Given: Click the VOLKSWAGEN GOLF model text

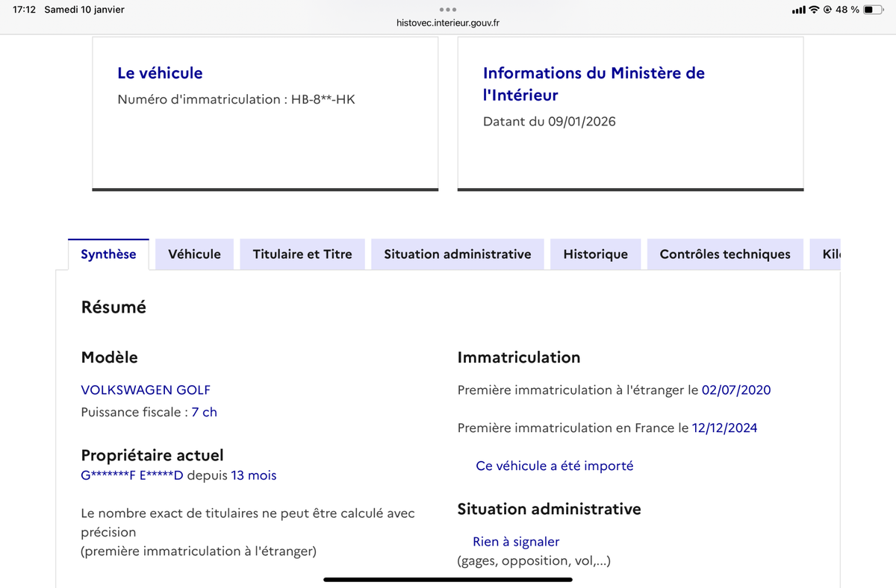Looking at the screenshot, I should (146, 390).
